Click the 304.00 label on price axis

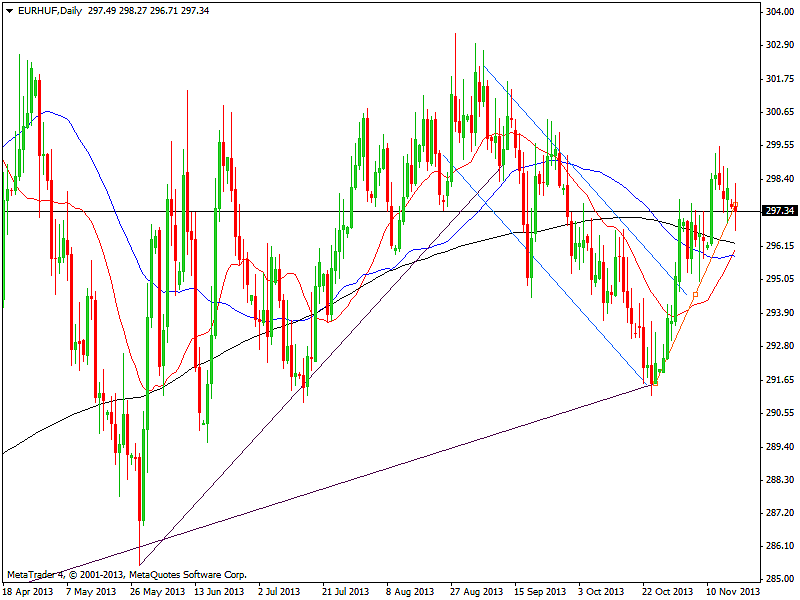coord(777,12)
